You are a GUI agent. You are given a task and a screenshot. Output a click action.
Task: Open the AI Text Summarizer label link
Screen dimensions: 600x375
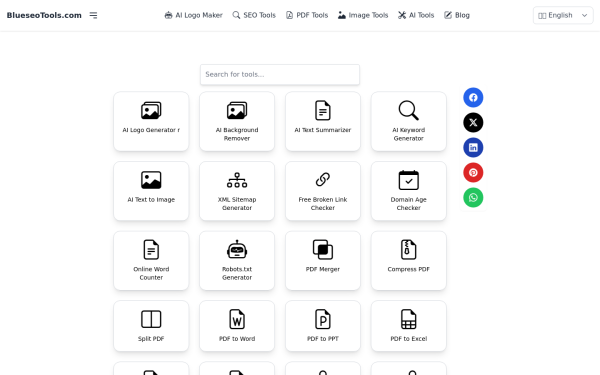323,130
